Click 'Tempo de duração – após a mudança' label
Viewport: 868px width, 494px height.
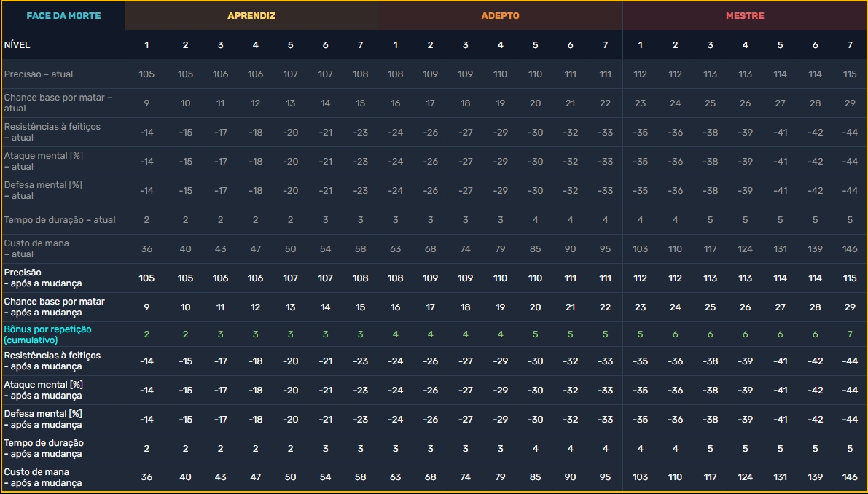coord(44,448)
